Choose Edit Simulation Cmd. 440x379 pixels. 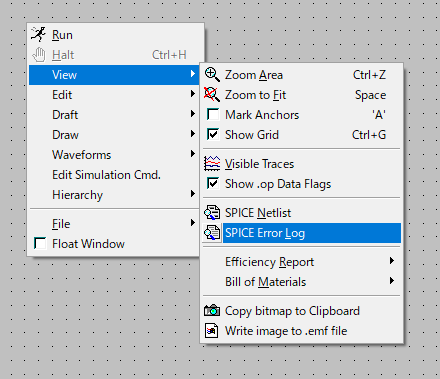114,175
